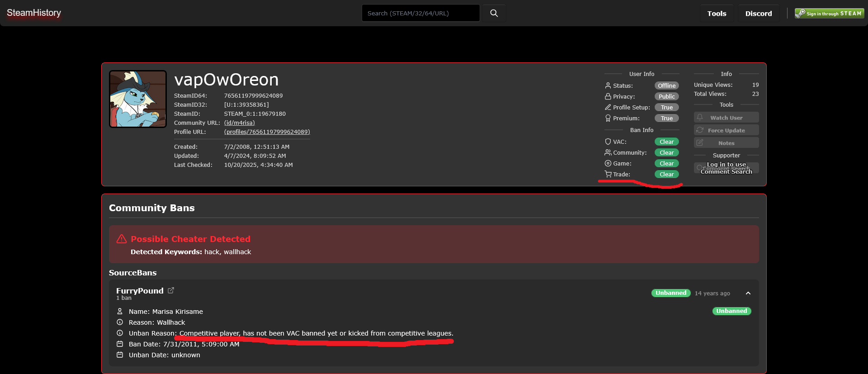
Task: Click the info icon beside Reason: Wallhack
Action: 120,322
